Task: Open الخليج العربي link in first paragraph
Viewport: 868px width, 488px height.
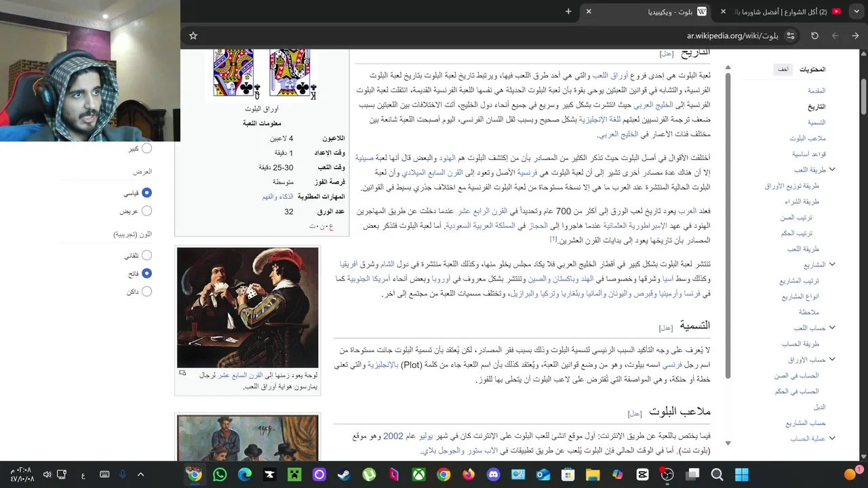Action: click(x=653, y=105)
